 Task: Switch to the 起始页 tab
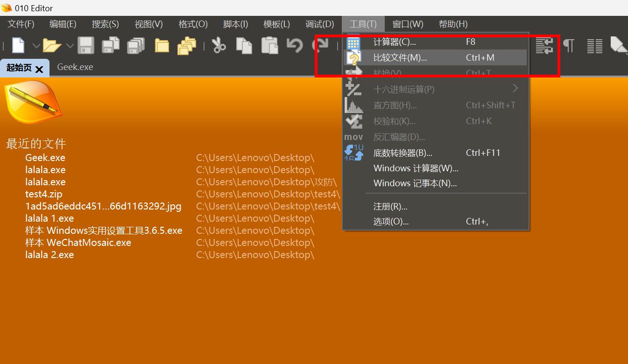coord(19,68)
